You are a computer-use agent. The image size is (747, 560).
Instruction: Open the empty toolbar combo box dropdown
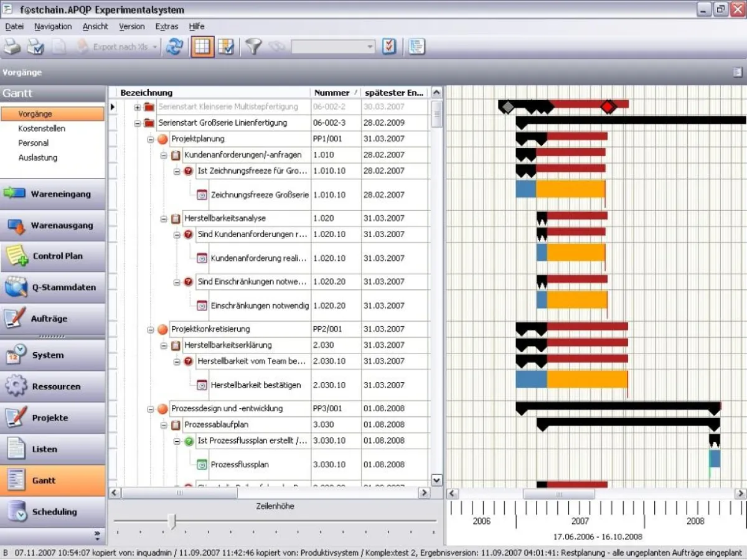click(370, 47)
